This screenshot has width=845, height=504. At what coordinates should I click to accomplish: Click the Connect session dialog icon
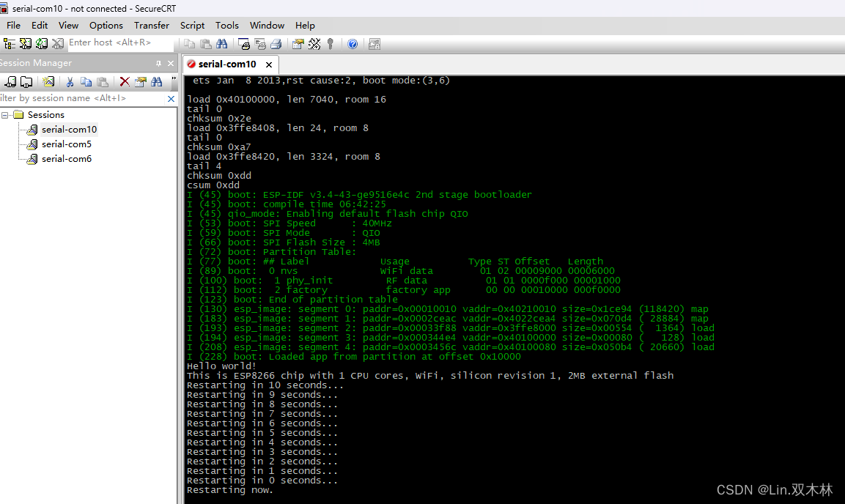(x=10, y=44)
